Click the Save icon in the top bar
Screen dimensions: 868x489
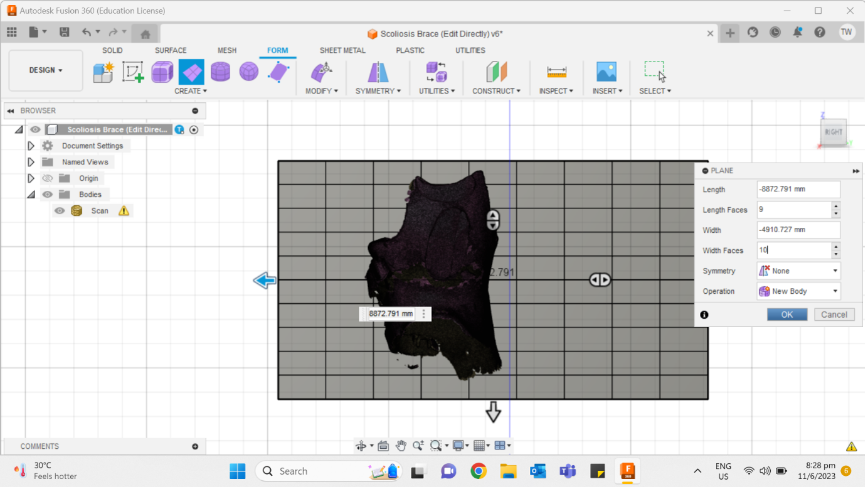[64, 33]
